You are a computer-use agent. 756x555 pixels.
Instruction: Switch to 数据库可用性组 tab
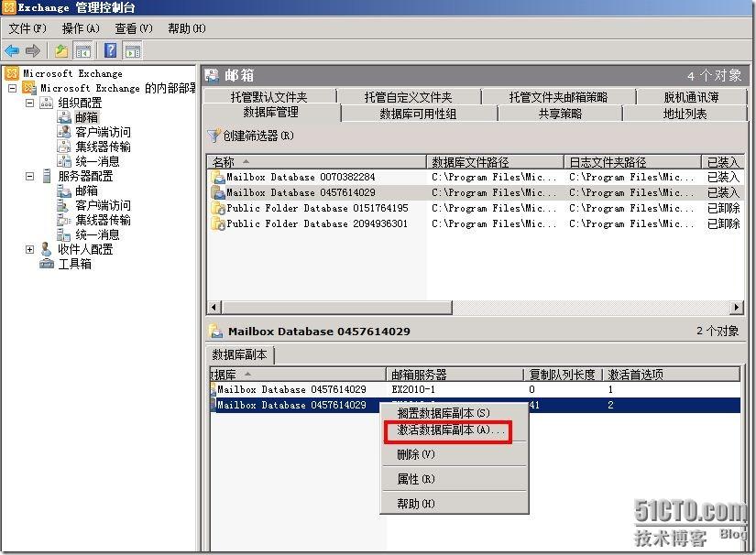[x=418, y=114]
